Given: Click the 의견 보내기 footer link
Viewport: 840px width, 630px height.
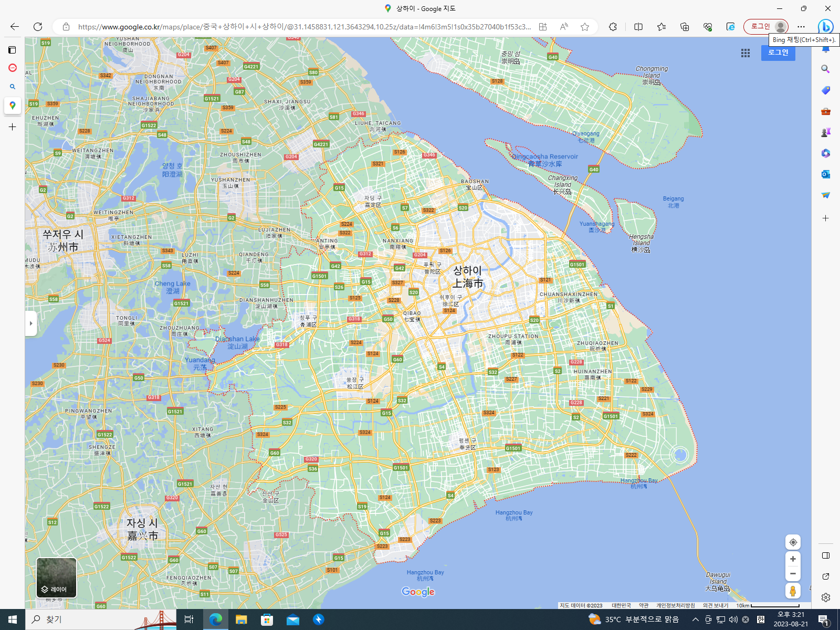Looking at the screenshot, I should [x=715, y=605].
